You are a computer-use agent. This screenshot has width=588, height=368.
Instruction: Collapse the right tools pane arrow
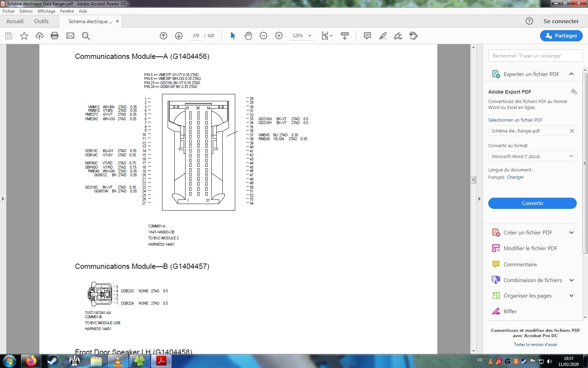[x=479, y=199]
